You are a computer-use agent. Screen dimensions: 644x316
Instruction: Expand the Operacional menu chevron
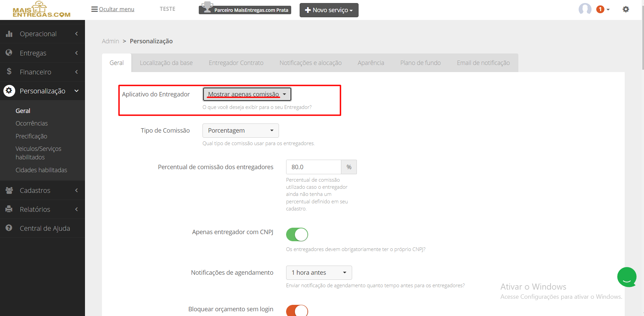77,34
